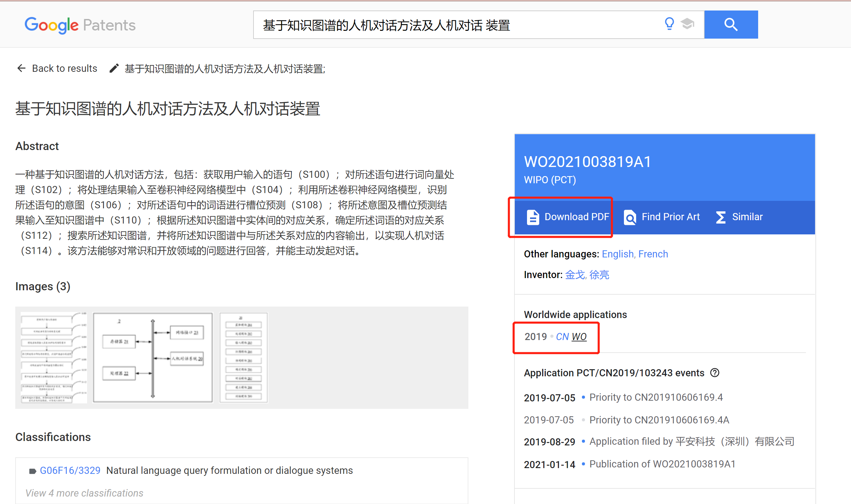851x504 pixels.
Task: Click the blue search magnifier button
Action: tap(731, 24)
